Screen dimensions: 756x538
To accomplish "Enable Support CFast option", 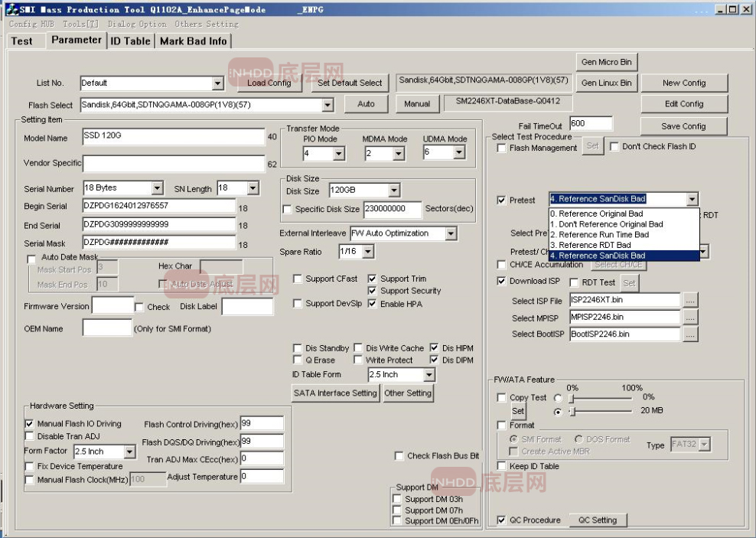I will click(x=298, y=279).
